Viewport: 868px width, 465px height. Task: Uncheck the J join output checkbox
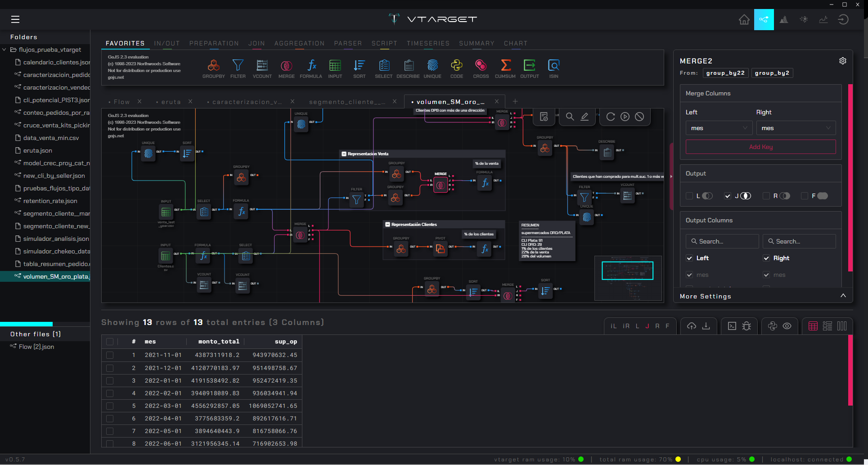coord(728,196)
